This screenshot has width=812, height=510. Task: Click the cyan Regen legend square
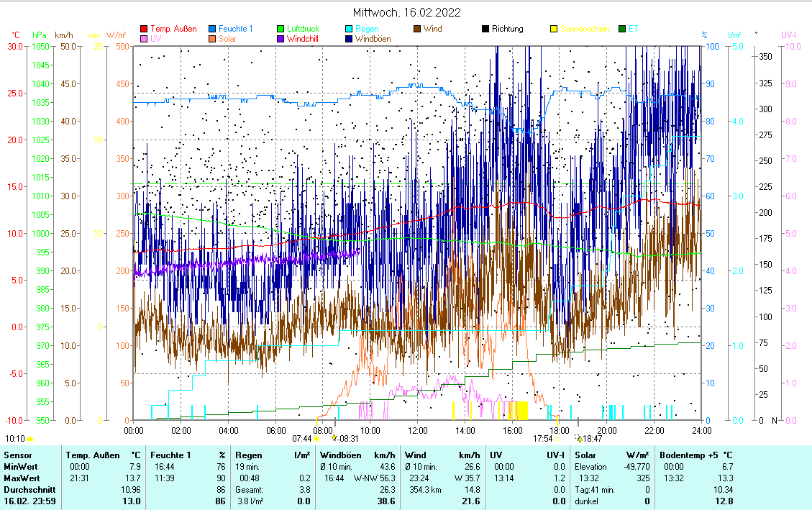click(x=348, y=29)
